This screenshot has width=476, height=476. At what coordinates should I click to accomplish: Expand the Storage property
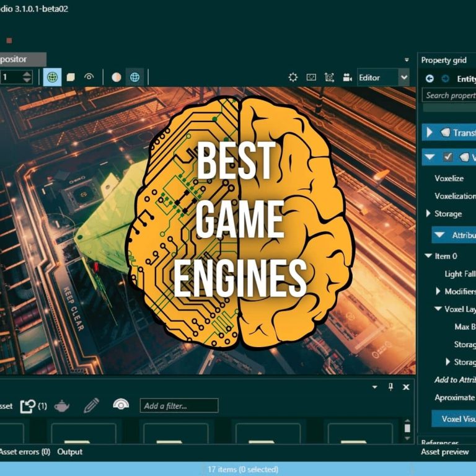tap(428, 214)
